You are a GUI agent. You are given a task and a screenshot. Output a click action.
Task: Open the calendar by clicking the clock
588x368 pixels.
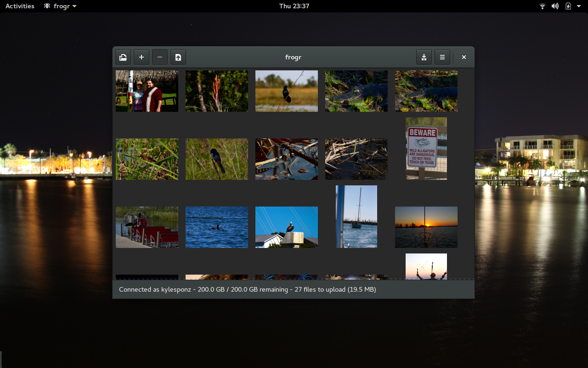tap(294, 6)
